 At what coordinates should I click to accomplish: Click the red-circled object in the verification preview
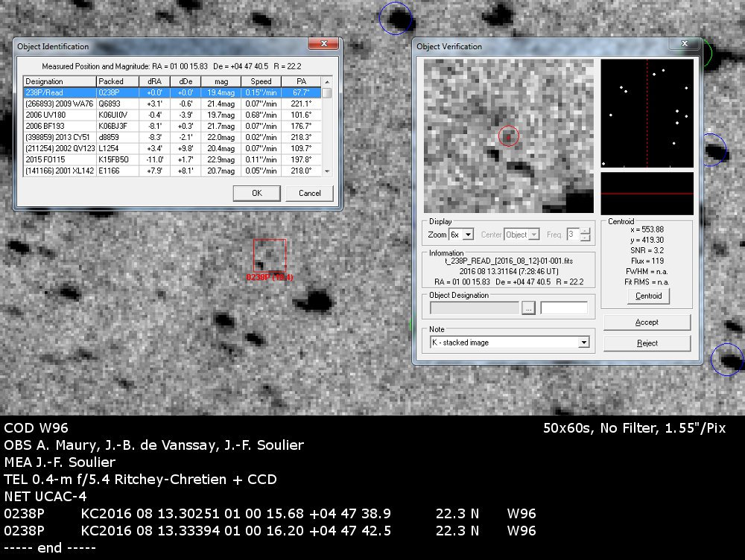tap(508, 136)
